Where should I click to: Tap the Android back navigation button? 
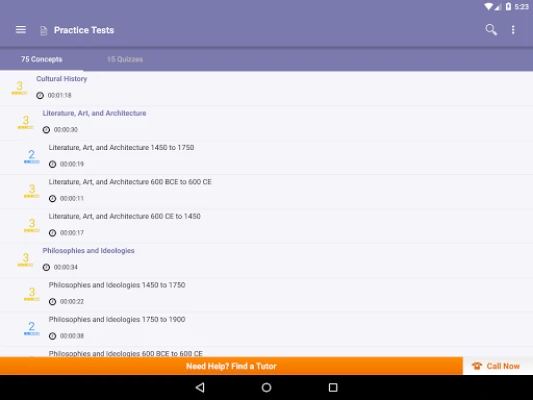click(200, 387)
